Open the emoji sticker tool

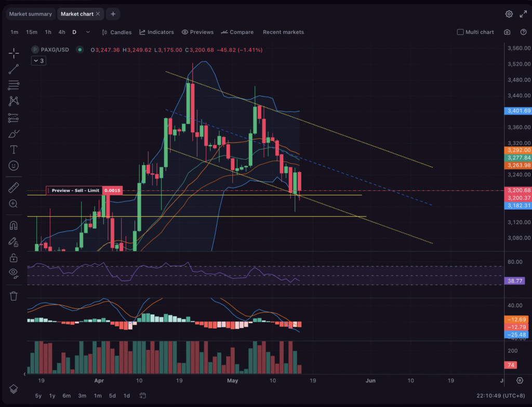(x=14, y=166)
